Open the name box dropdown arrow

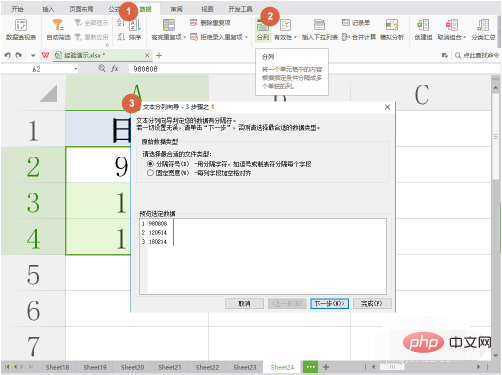(76, 69)
